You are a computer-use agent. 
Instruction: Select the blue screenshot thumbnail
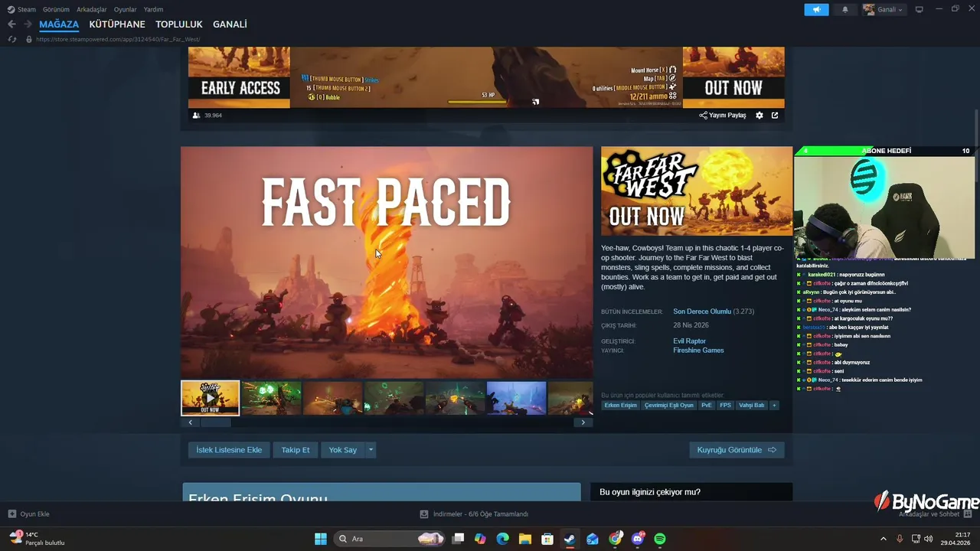coord(516,398)
